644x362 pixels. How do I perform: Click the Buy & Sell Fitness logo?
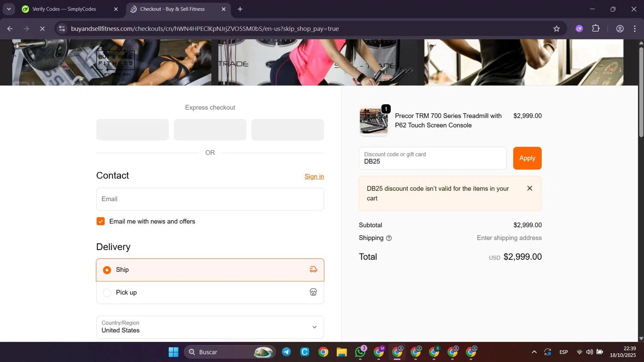(115, 63)
